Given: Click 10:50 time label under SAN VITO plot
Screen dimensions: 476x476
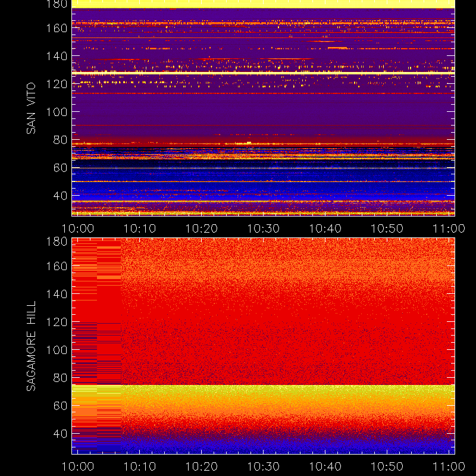Looking at the screenshot, I should click(x=387, y=228).
